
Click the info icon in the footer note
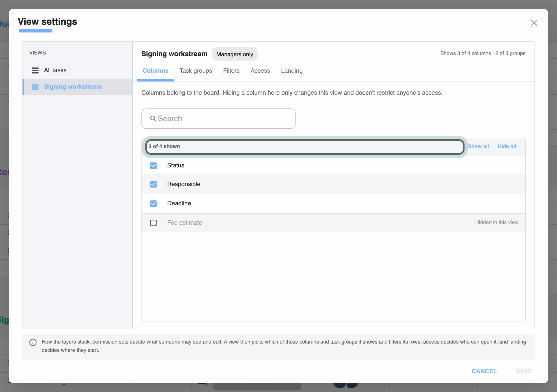(x=33, y=342)
